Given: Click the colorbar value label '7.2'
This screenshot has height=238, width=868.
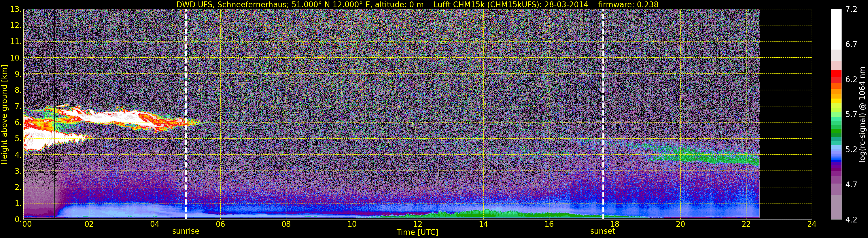Looking at the screenshot, I should tap(852, 9).
